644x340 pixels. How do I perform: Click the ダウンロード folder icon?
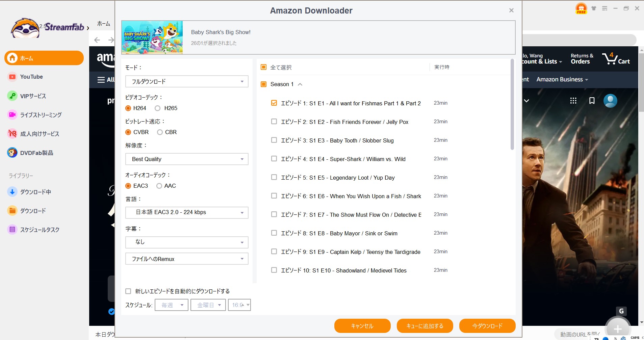tap(12, 211)
